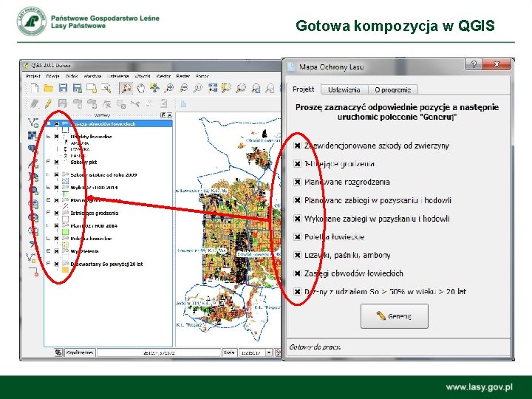Click the New Print Composer icon
Screen dimensions: 532x399
pos(92,88)
